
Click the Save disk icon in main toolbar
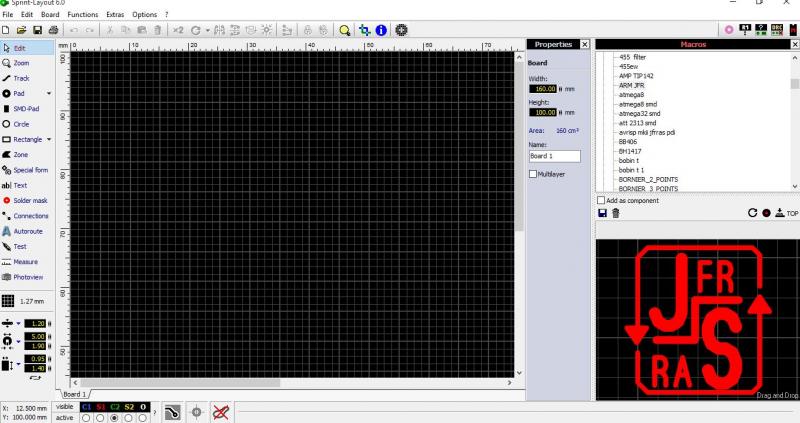point(37,30)
